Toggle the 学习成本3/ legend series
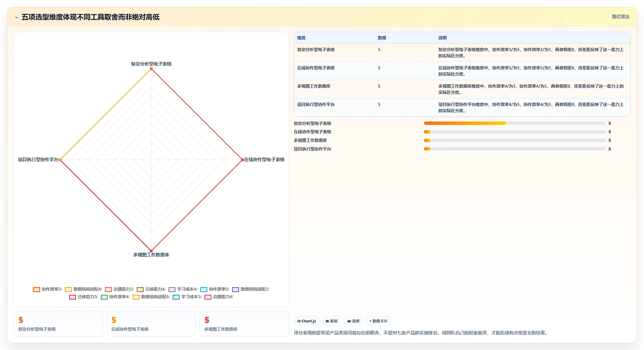Viewport: 644px width, 350px height. pyautogui.click(x=187, y=297)
